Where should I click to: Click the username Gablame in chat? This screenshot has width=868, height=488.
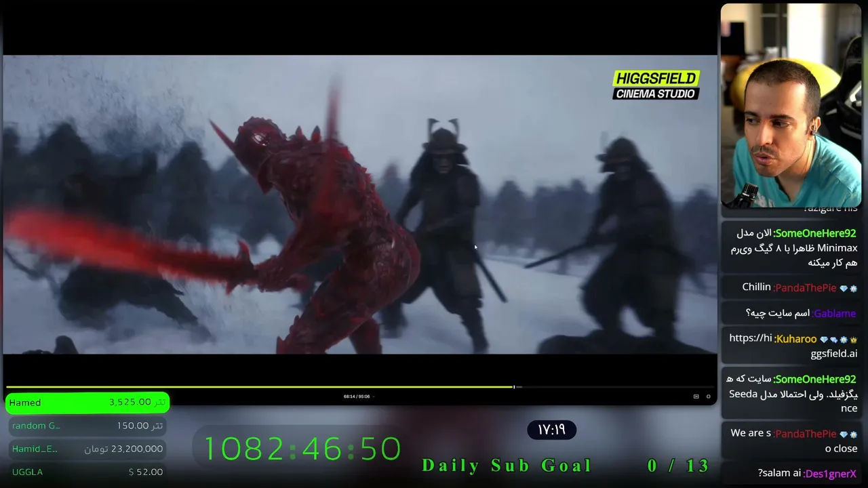834,313
